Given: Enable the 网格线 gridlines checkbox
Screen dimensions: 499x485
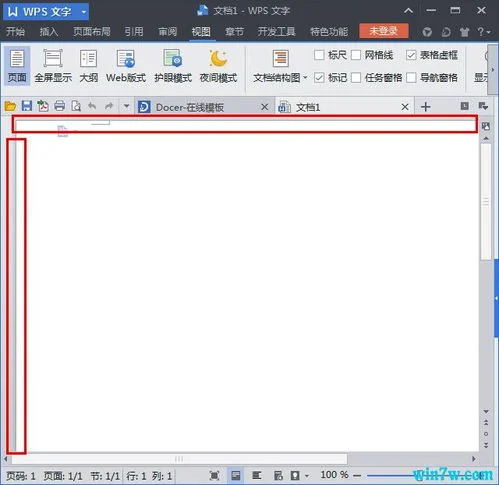Looking at the screenshot, I should pyautogui.click(x=356, y=55).
